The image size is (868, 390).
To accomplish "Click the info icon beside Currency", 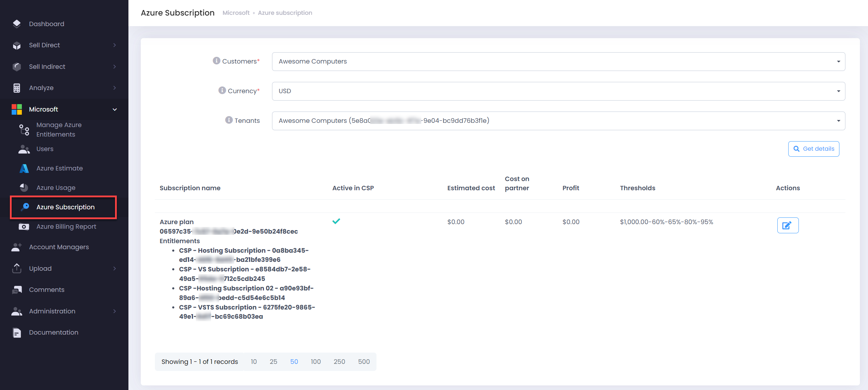I will (222, 90).
